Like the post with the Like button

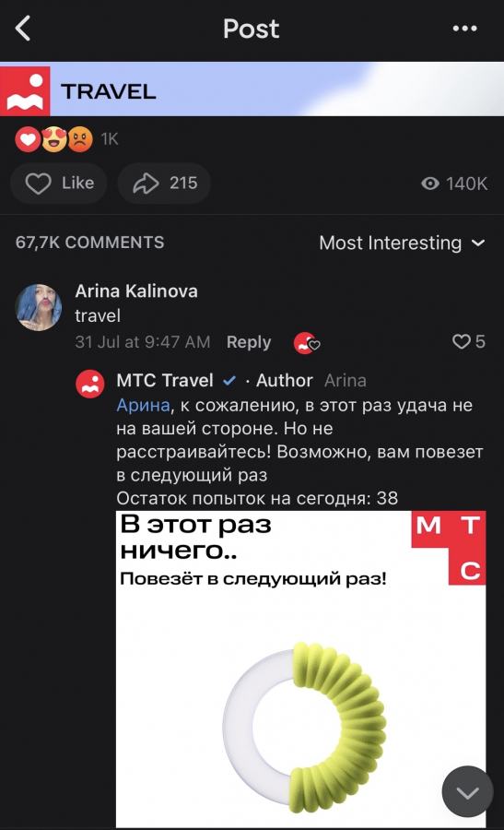point(59,184)
